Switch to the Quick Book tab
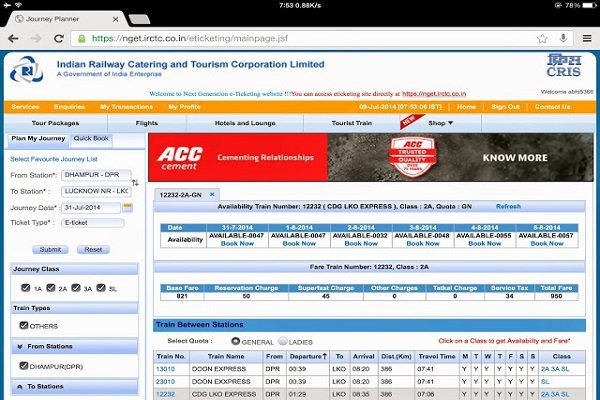600x400 pixels. tap(91, 138)
